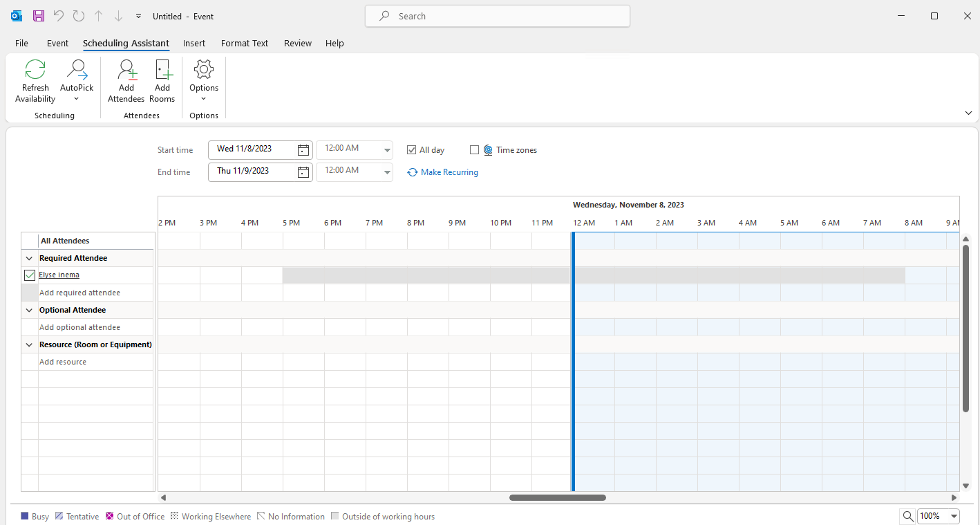Screen dimensions: 980x525
Task: Click Elyse inema attendee name
Action: coord(59,275)
